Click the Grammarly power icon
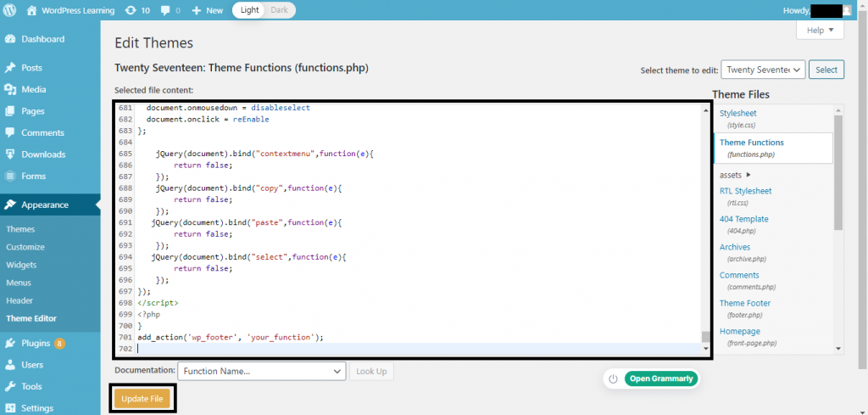 [613, 379]
